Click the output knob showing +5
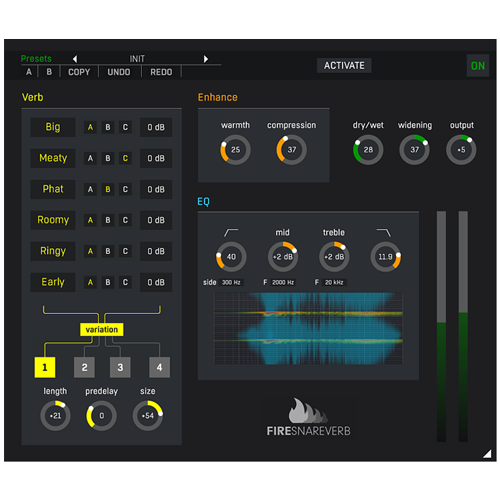Viewport: 500px width, 500px height. [461, 150]
